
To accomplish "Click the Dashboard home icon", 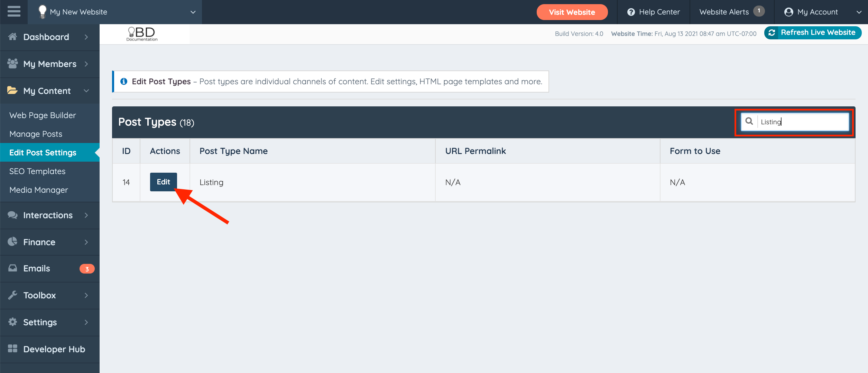I will 13,37.
